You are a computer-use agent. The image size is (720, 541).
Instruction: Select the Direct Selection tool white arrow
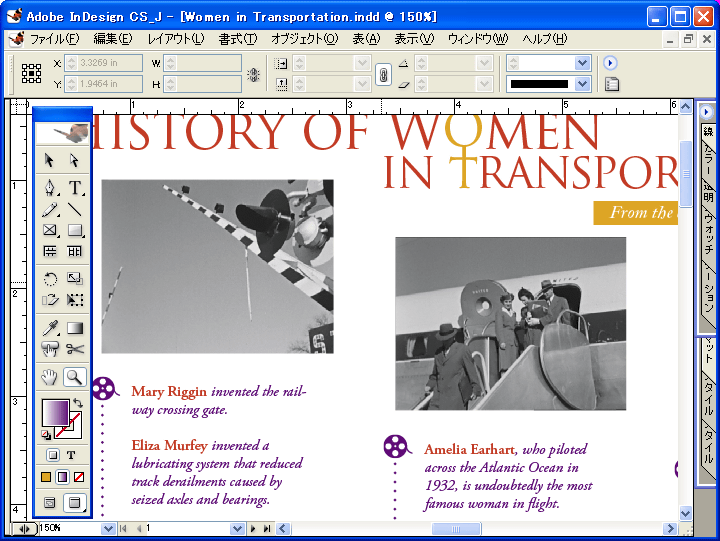coord(74,160)
